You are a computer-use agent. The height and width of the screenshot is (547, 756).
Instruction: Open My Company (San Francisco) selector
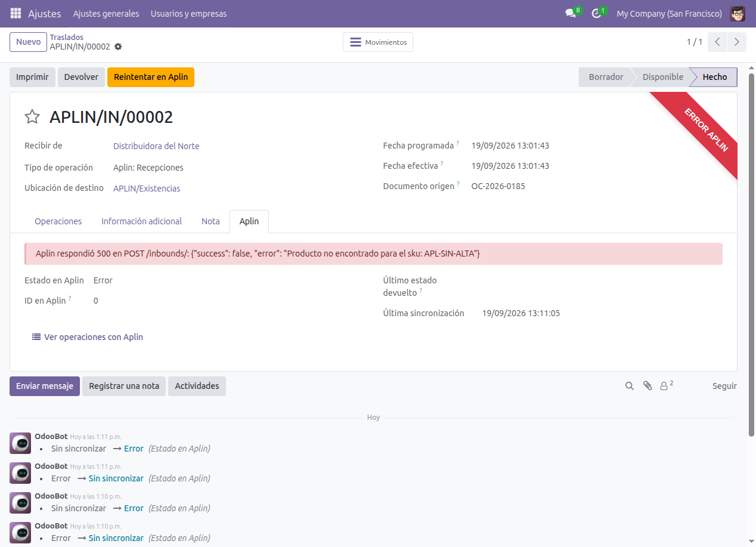click(669, 13)
